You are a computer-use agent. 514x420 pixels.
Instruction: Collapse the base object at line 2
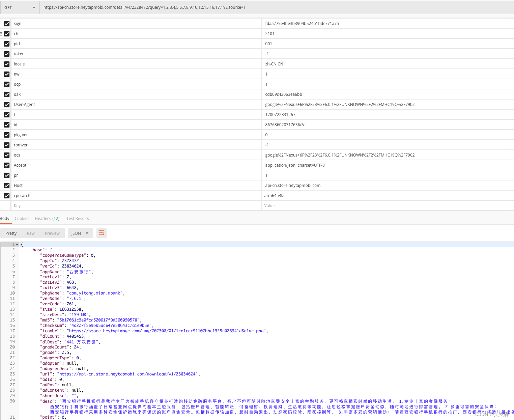tap(17, 250)
